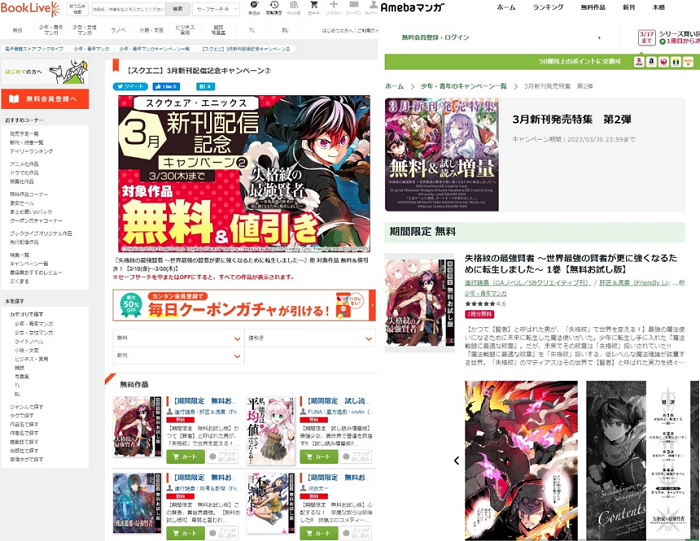The image size is (700, 541).
Task: Open 失格紋の最強賢者 cover on Ameba listing
Action: (420, 303)
